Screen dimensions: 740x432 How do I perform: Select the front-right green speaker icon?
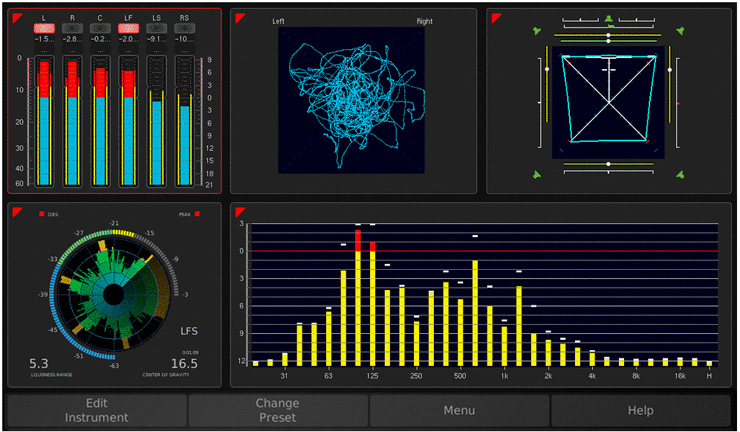click(680, 31)
